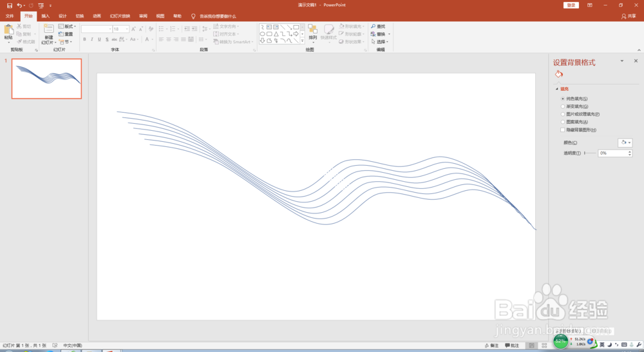The width and height of the screenshot is (644, 352).
Task: Click the Save icon in quick access toolbar
Action: pyautogui.click(x=10, y=5)
